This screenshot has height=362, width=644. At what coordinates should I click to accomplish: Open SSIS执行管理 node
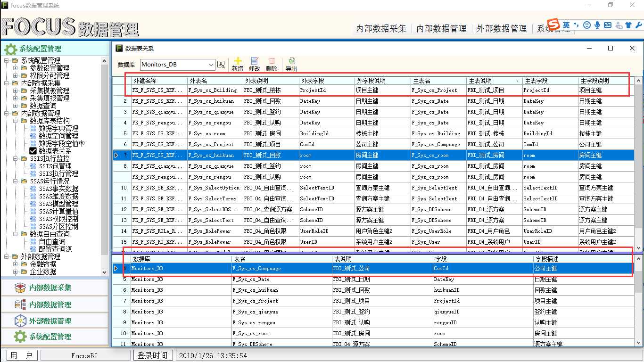[x=58, y=173]
